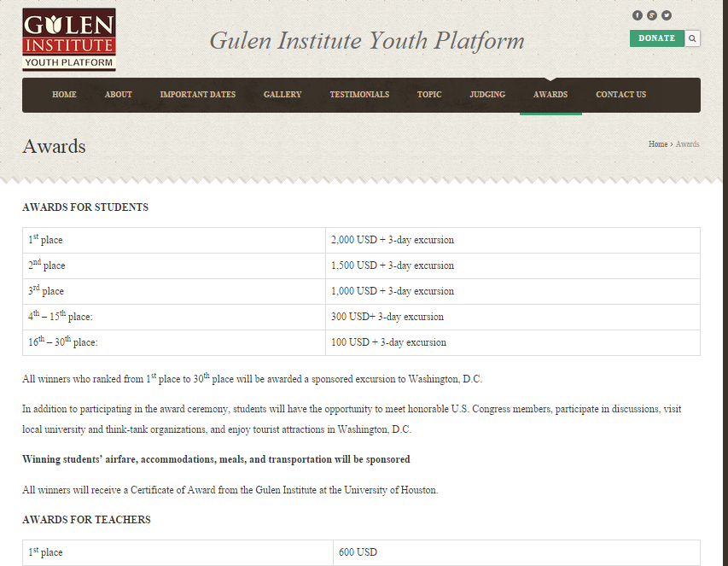Open the Topic menu item
Viewport: 728px width, 566px height.
[429, 95]
